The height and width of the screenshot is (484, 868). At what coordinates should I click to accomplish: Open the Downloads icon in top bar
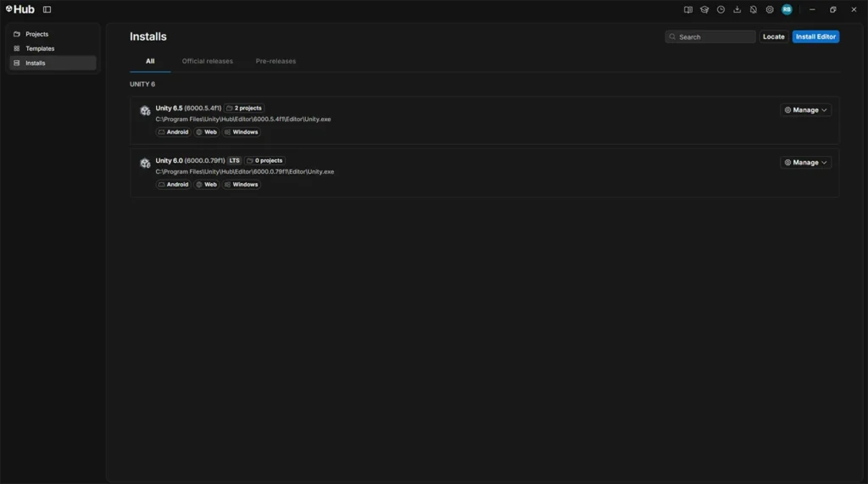[x=737, y=9]
